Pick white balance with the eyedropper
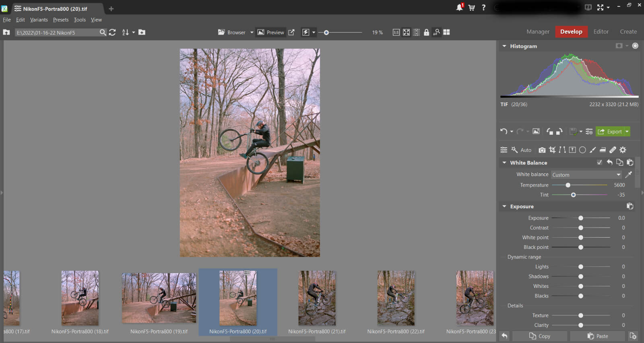The width and height of the screenshot is (644, 343). point(628,175)
